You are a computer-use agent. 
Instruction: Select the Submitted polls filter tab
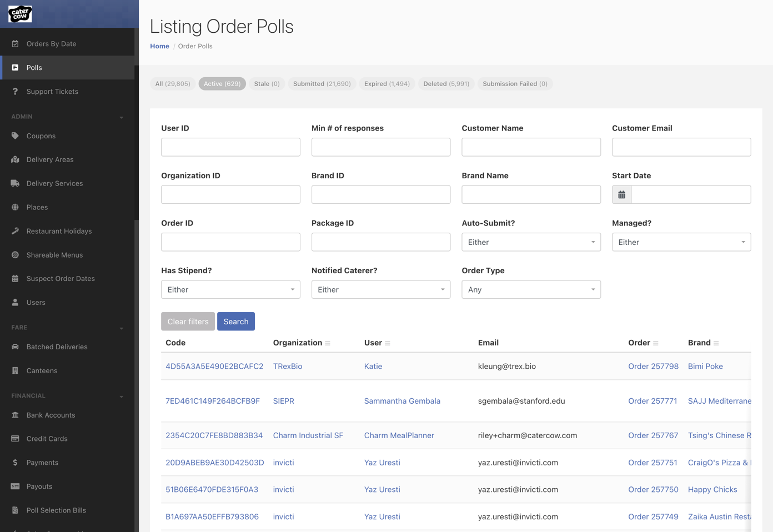(322, 83)
